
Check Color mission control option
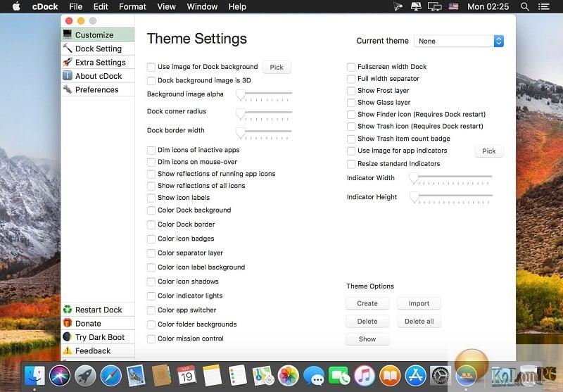(x=151, y=339)
